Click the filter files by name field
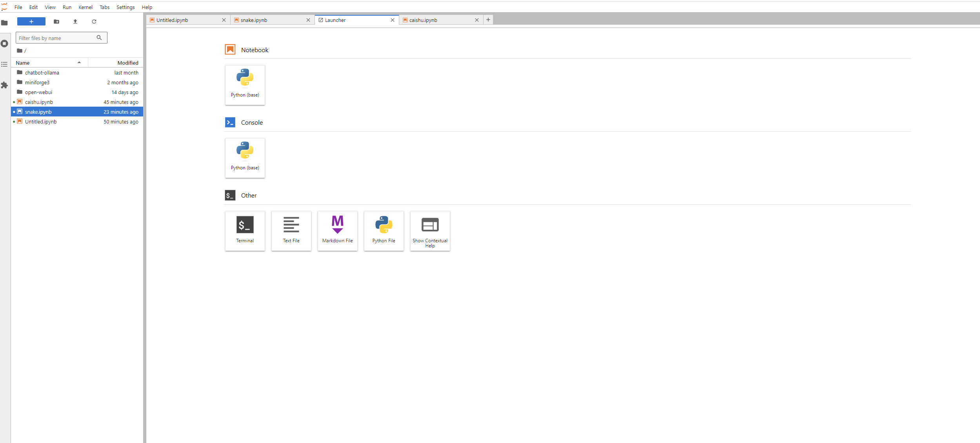Screen dimensions: 980x443 click(57, 38)
